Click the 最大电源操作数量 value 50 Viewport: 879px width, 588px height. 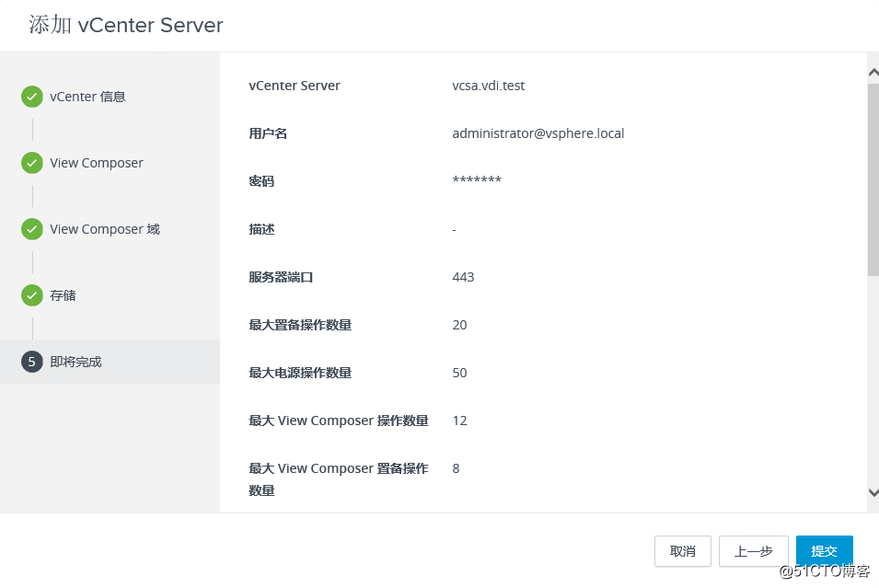(459, 372)
